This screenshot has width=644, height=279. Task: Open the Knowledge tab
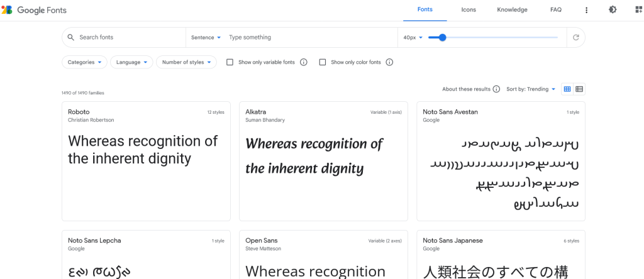(512, 10)
